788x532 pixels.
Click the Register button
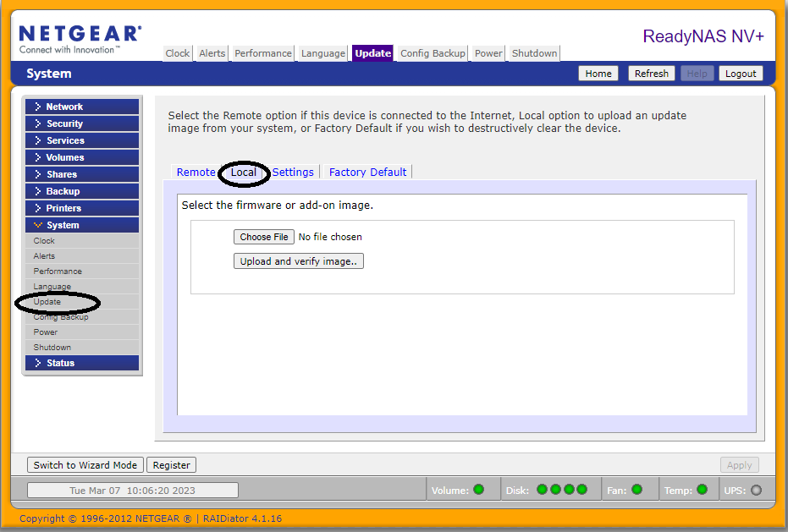(171, 465)
